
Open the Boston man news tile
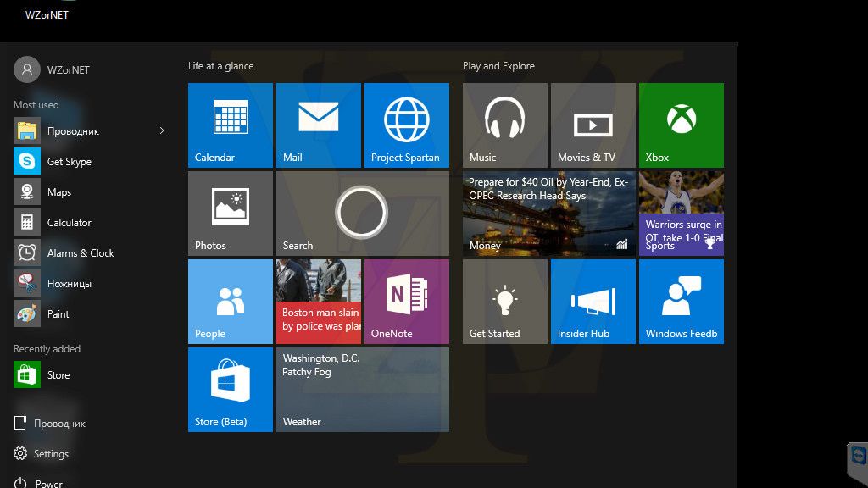click(x=319, y=302)
